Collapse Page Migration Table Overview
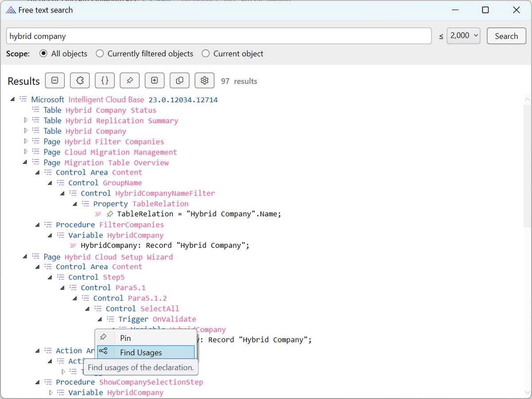532x399 pixels. click(25, 163)
